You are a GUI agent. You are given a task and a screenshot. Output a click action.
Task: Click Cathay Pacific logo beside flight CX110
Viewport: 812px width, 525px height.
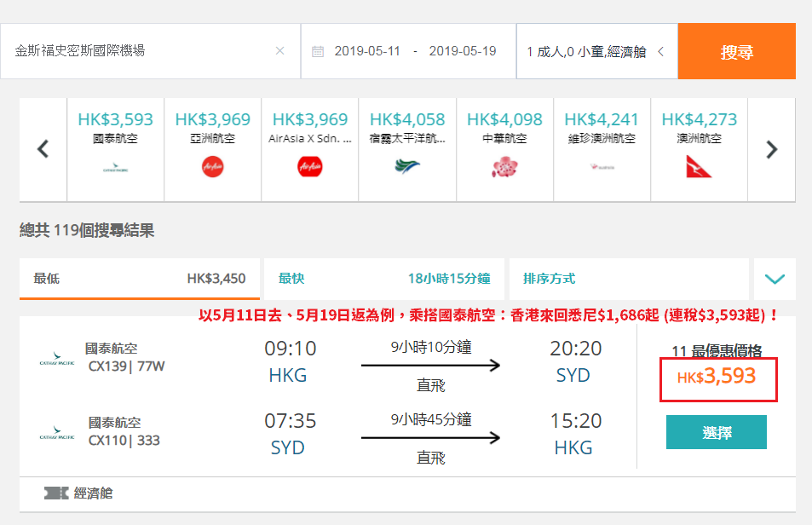pos(57,433)
